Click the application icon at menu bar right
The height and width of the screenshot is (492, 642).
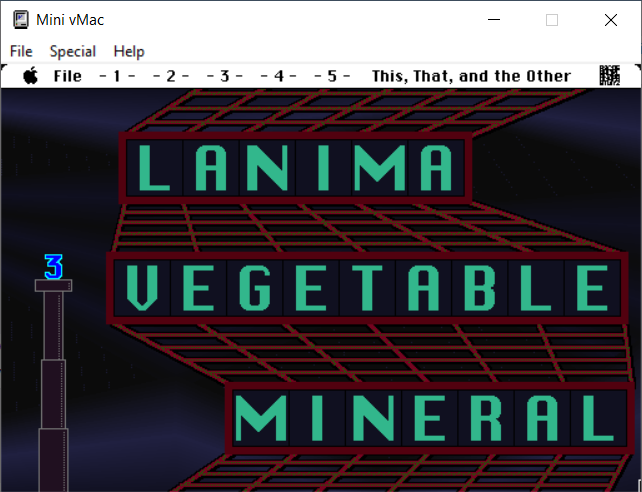[610, 76]
